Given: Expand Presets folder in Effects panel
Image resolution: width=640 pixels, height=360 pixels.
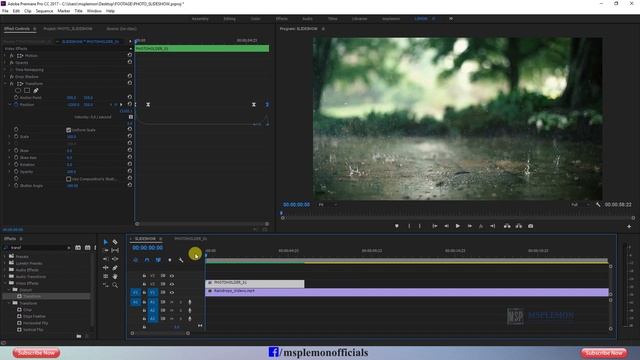Looking at the screenshot, I should coord(5,256).
